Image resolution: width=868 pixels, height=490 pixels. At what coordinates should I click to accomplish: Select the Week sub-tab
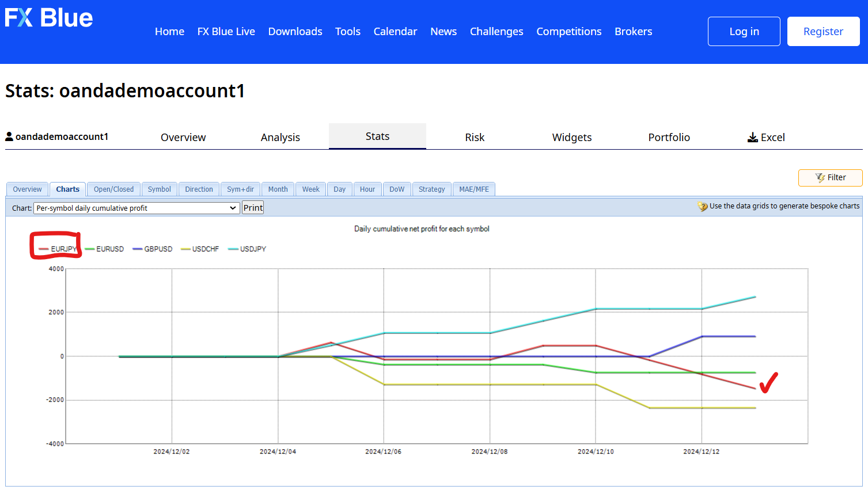(x=311, y=189)
